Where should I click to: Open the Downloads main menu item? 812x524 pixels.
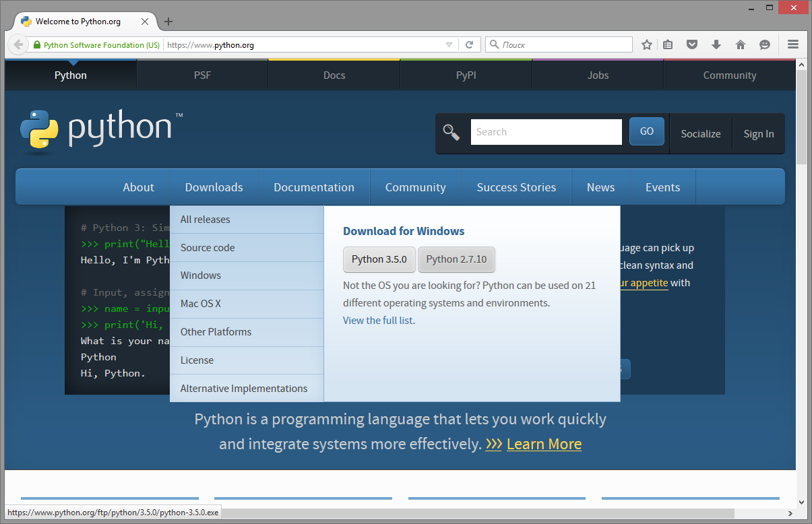click(214, 187)
